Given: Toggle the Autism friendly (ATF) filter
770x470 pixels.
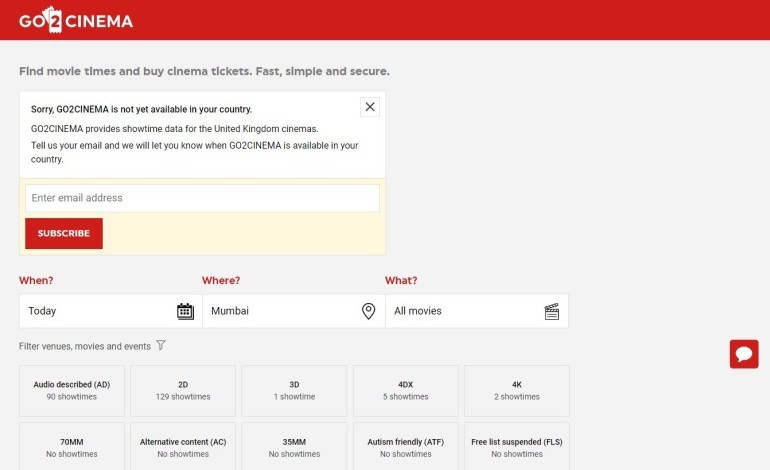Looking at the screenshot, I should click(406, 446).
